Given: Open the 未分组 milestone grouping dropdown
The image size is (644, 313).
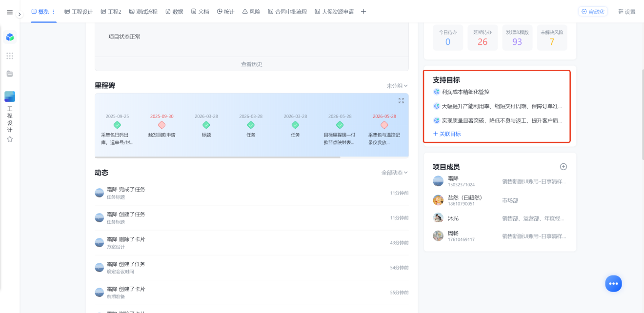Looking at the screenshot, I should [x=397, y=86].
